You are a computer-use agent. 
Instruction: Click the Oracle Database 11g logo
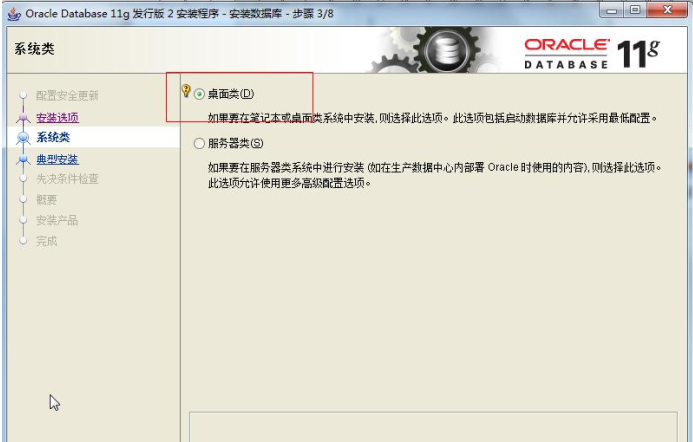[x=592, y=54]
